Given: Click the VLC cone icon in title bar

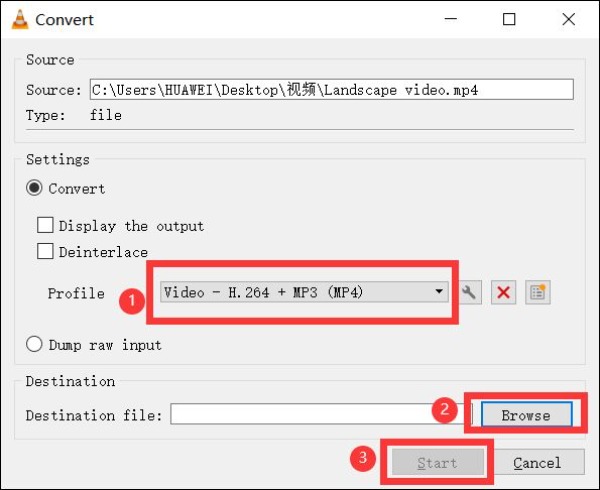Looking at the screenshot, I should pos(20,19).
